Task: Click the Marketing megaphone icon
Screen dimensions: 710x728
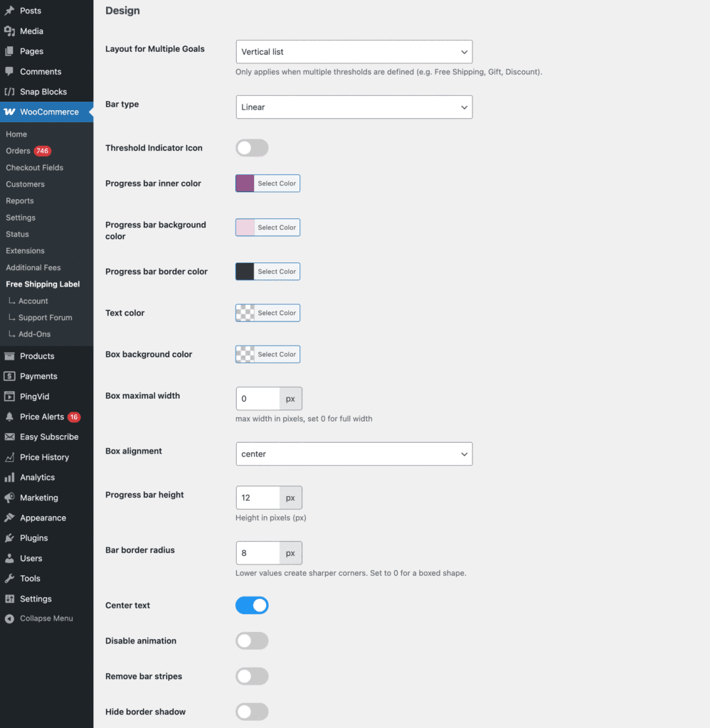Action: [9, 498]
